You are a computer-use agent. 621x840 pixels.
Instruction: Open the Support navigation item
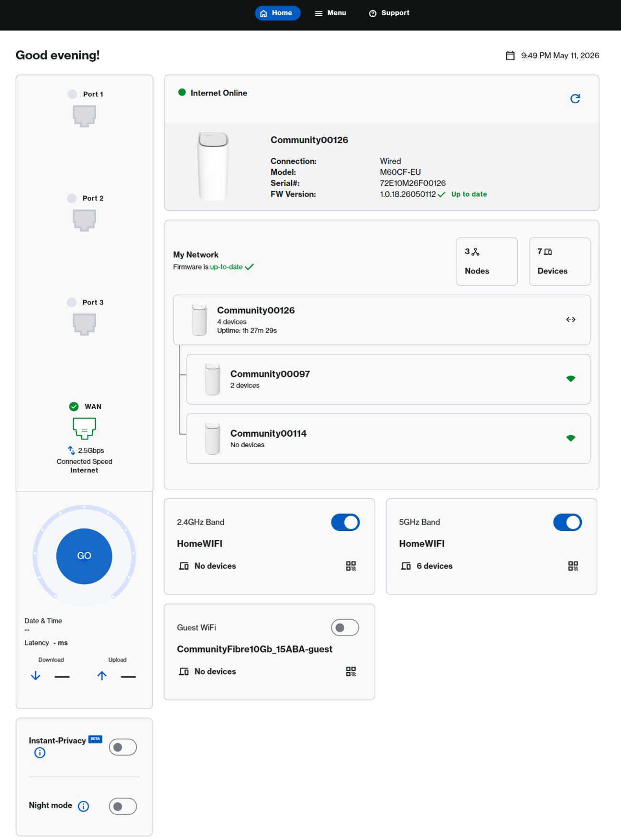pyautogui.click(x=389, y=13)
